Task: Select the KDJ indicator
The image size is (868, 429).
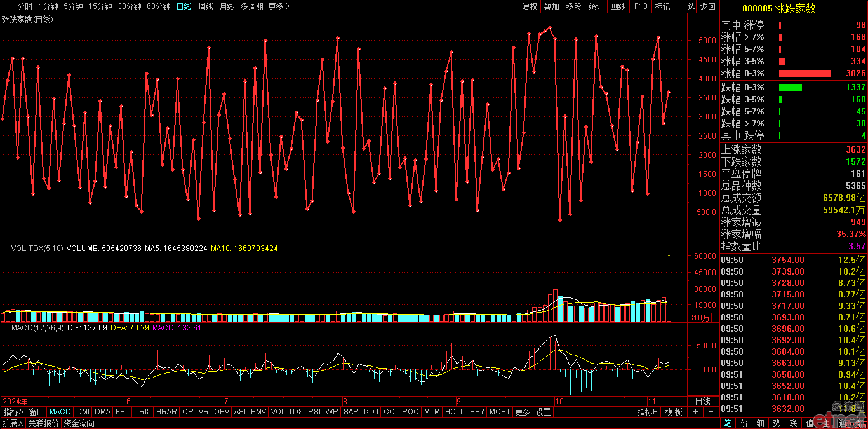Action: [371, 412]
